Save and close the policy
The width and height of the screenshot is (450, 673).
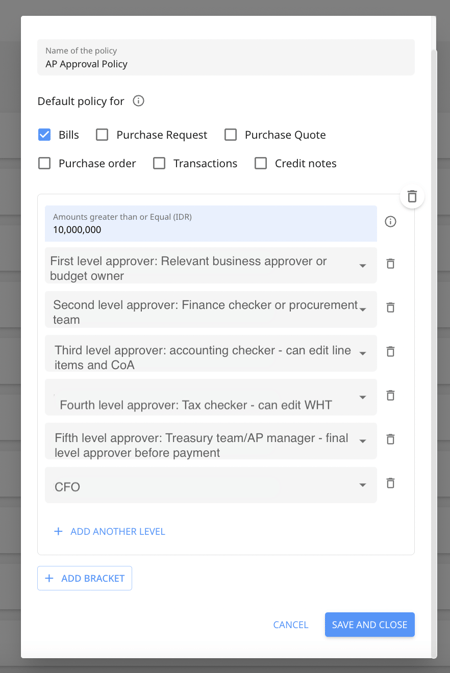coord(370,624)
